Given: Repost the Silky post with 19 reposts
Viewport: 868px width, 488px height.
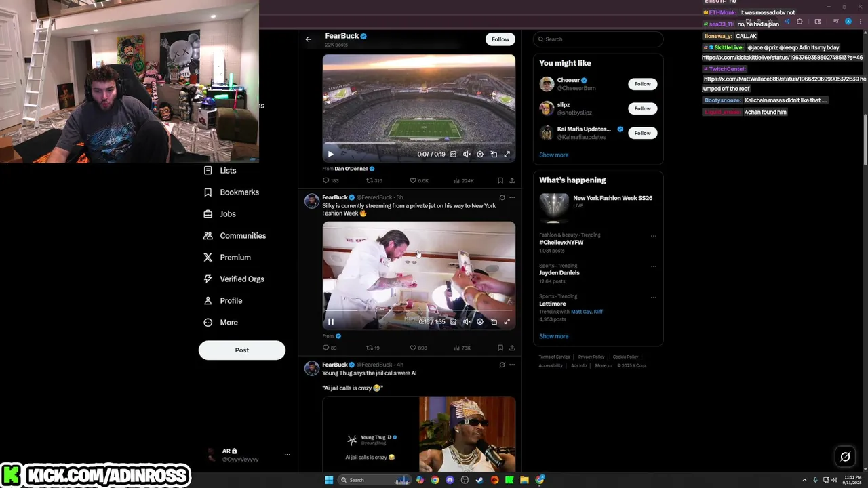Looking at the screenshot, I should click(373, 348).
